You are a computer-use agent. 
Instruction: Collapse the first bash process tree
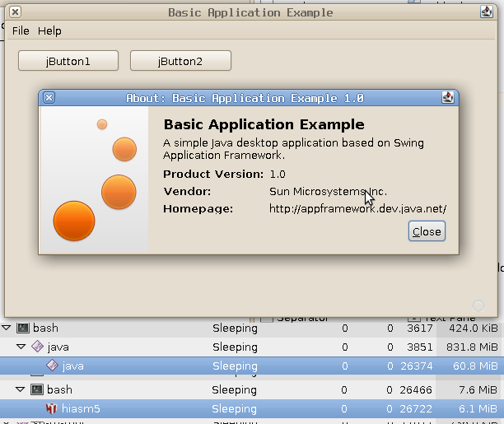coord(7,328)
